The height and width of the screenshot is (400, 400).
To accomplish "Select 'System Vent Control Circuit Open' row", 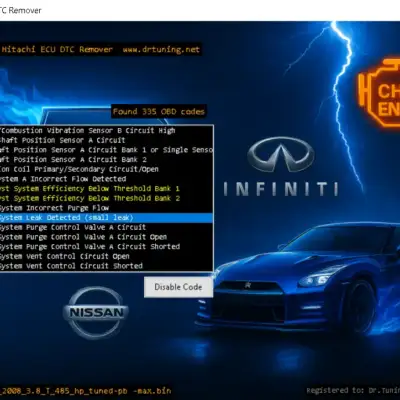I will pos(106,256).
